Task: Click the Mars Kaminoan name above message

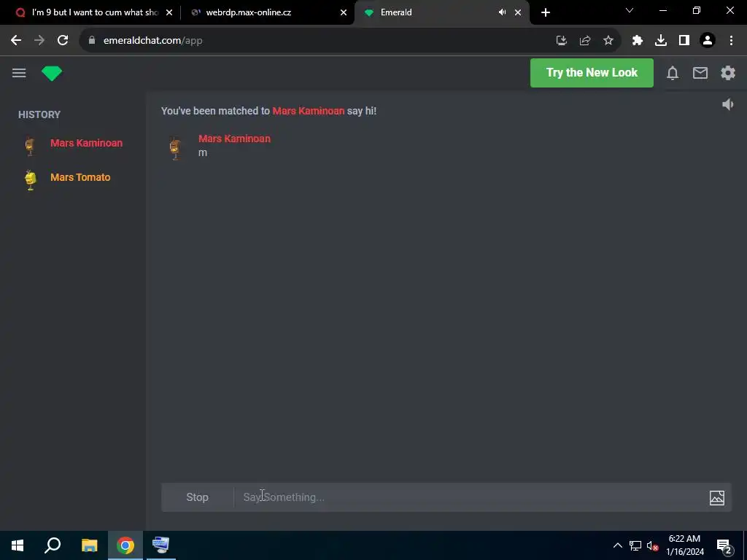Action: coord(234,139)
